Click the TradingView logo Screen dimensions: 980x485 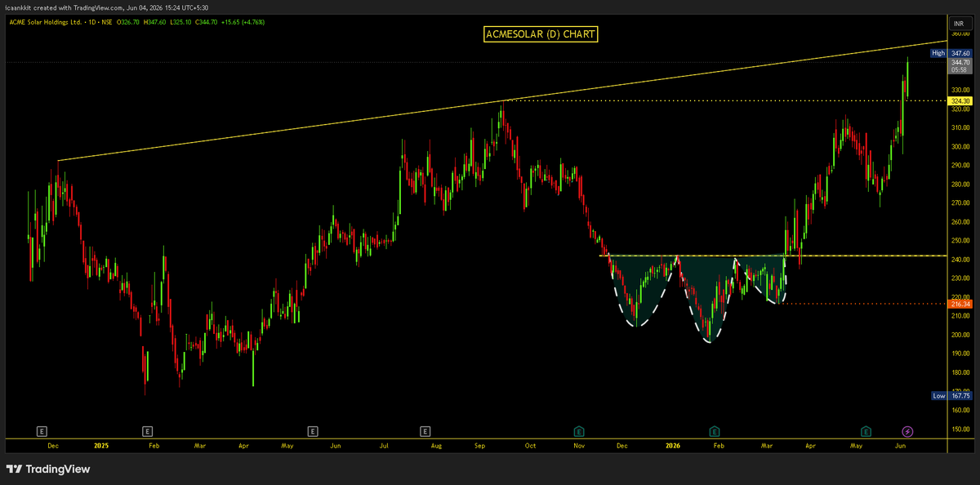pos(48,469)
